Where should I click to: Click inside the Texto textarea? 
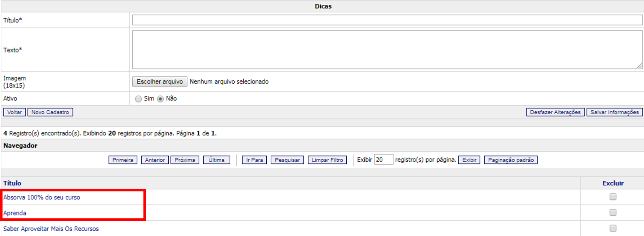click(x=387, y=50)
